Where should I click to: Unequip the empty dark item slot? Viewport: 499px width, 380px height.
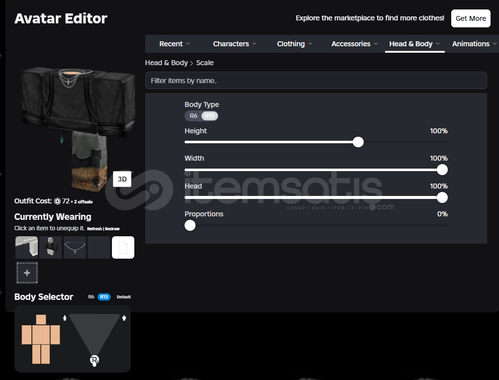(99, 247)
